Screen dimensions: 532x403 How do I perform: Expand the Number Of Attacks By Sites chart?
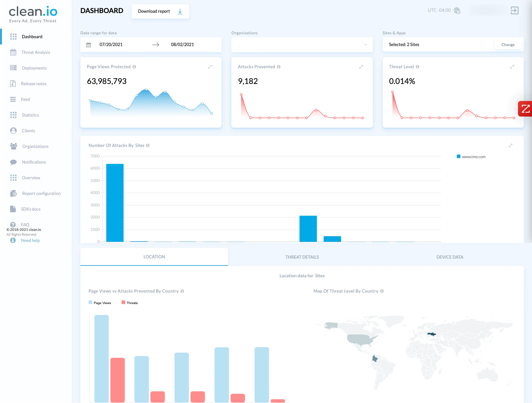click(x=510, y=145)
